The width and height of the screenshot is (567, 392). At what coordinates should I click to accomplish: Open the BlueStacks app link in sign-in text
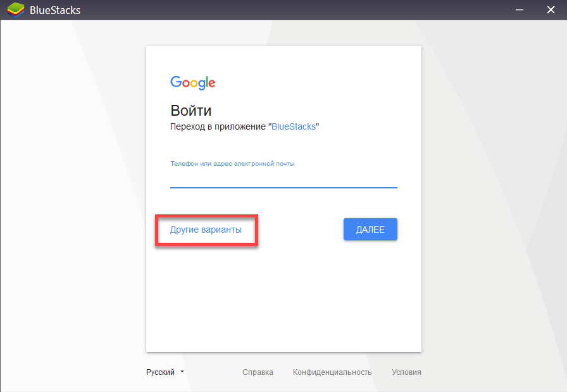pos(294,126)
